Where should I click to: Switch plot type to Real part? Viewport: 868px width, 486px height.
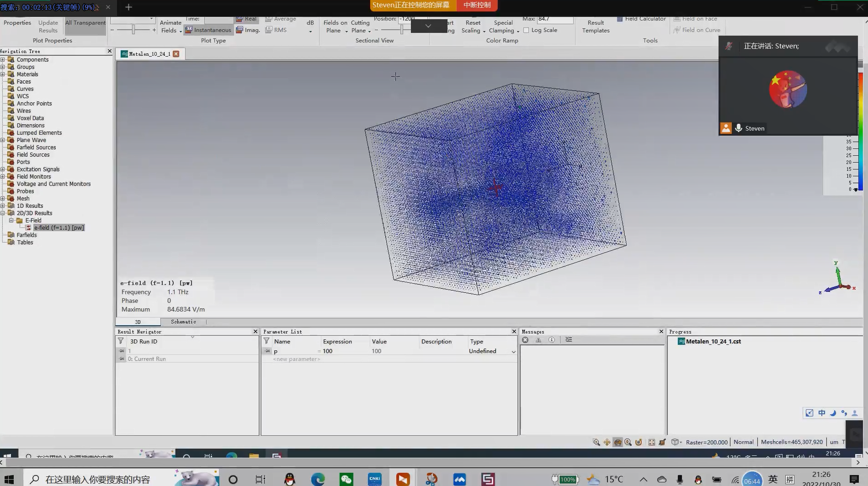click(246, 19)
